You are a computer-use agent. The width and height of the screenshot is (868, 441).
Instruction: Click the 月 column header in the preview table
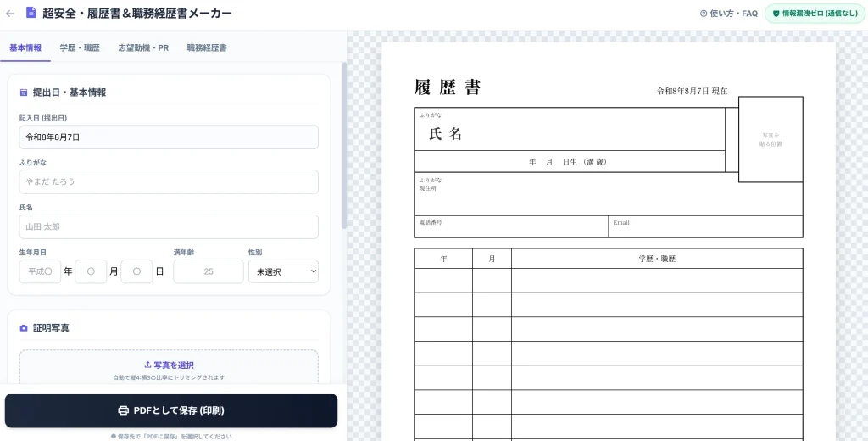tap(492, 259)
